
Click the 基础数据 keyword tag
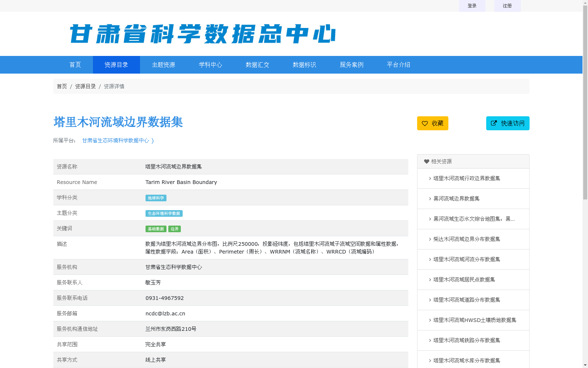156,229
